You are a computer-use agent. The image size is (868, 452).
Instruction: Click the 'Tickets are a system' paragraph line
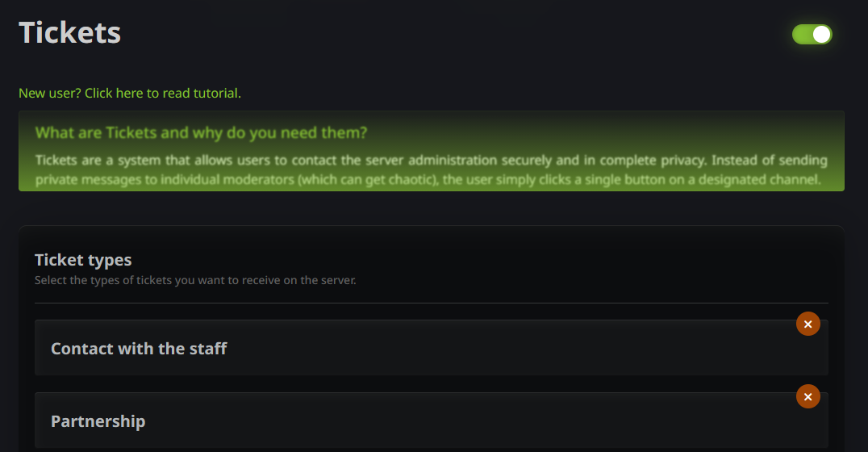click(431, 160)
